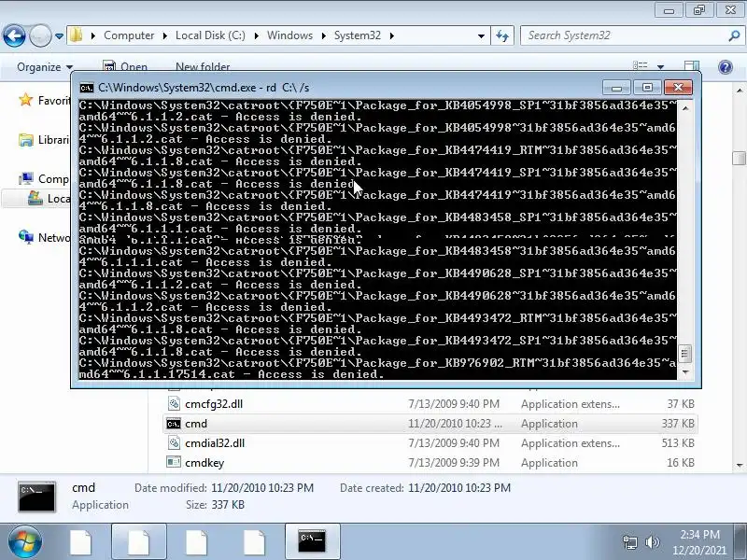Click cmd console scrollbar up arrow
Screen dimensions: 747x560
685,108
